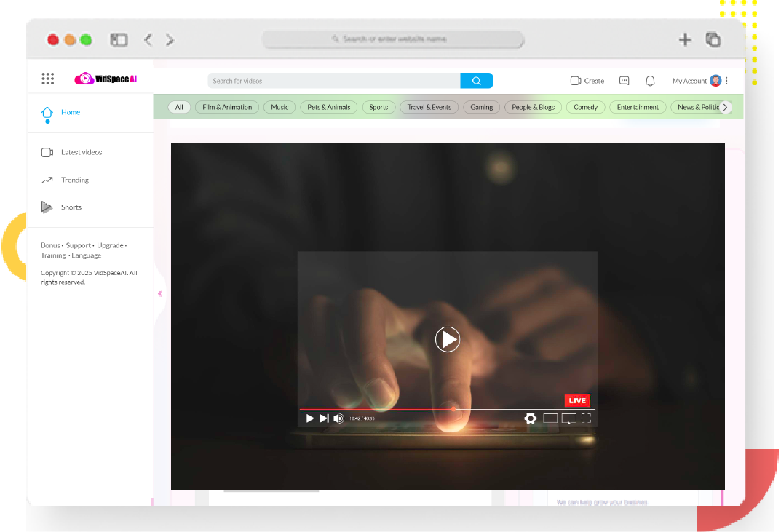Image resolution: width=781 pixels, height=532 pixels.
Task: Click the blue search magnifier button
Action: click(x=477, y=81)
